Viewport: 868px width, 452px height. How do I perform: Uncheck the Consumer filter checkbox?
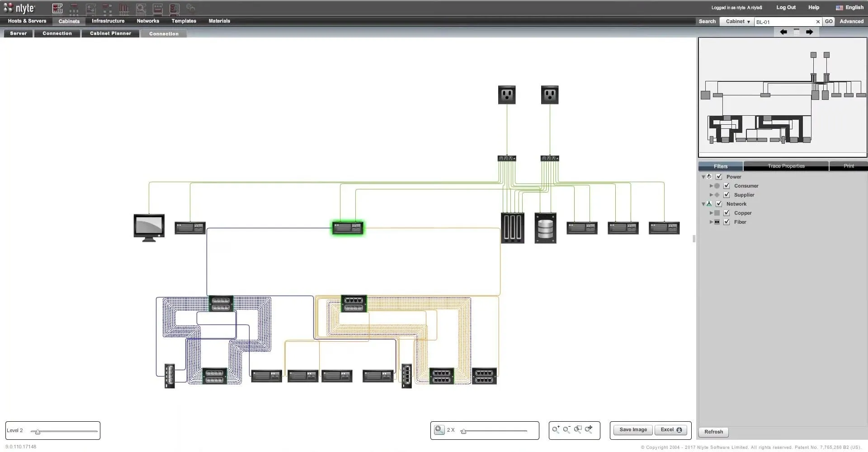726,185
